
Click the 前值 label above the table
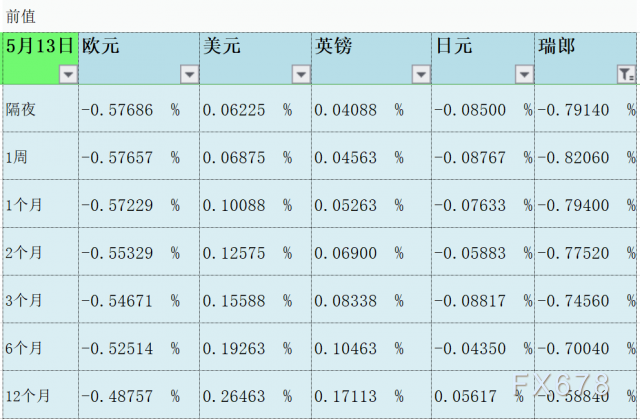click(21, 16)
